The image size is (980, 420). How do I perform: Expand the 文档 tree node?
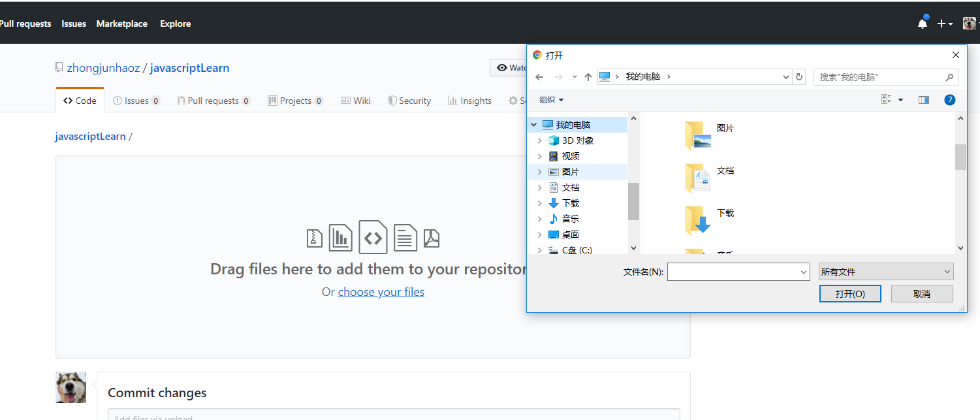point(539,187)
